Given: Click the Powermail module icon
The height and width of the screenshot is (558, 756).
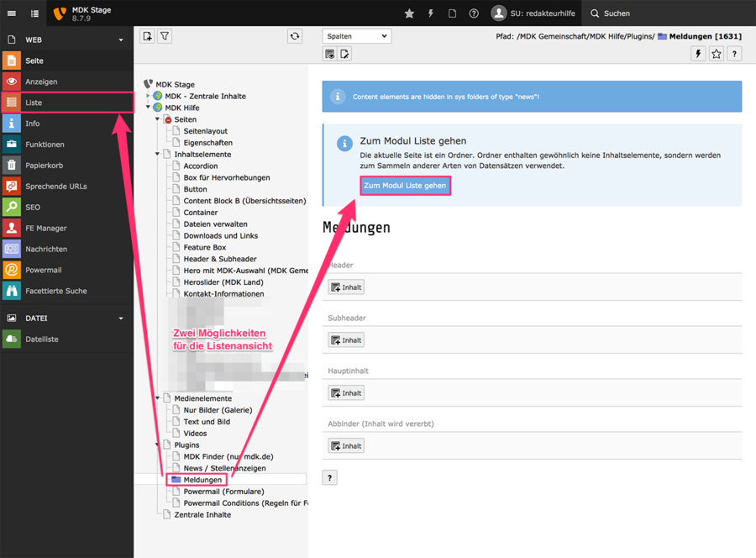Looking at the screenshot, I should pos(12,270).
